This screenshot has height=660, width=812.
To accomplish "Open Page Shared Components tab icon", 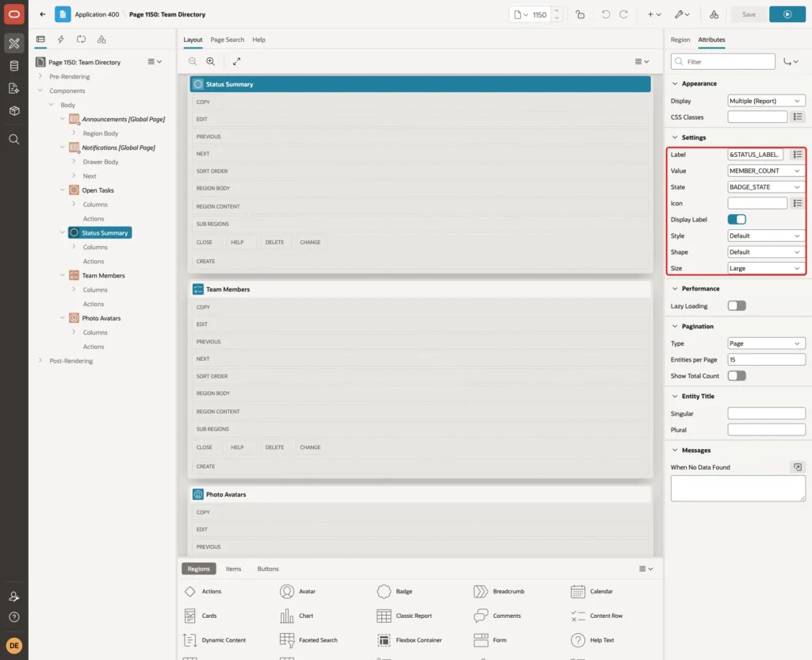I will (101, 40).
